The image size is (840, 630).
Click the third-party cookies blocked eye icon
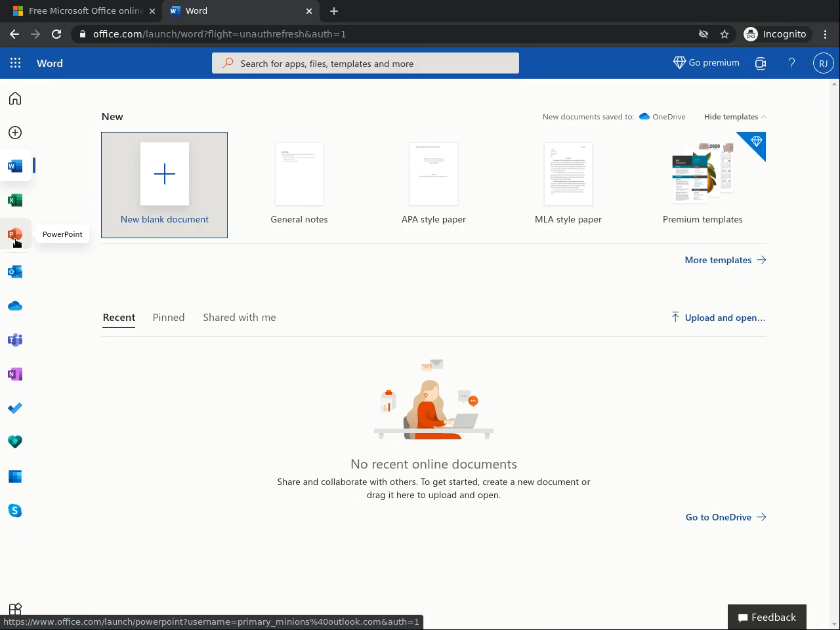point(703,34)
